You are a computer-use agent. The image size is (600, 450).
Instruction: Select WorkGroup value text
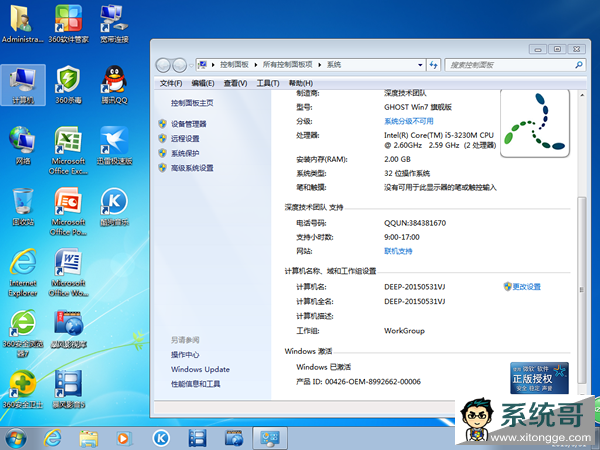click(x=404, y=331)
